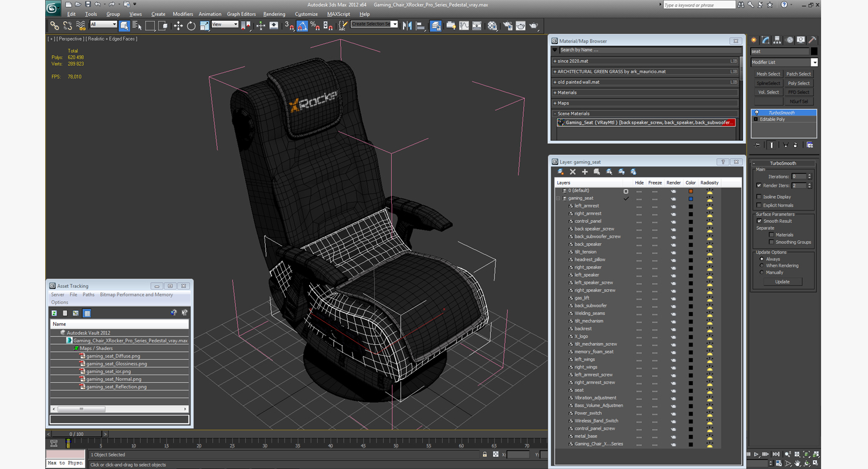Open the Animation menu
The width and height of the screenshot is (868, 469).
[210, 14]
